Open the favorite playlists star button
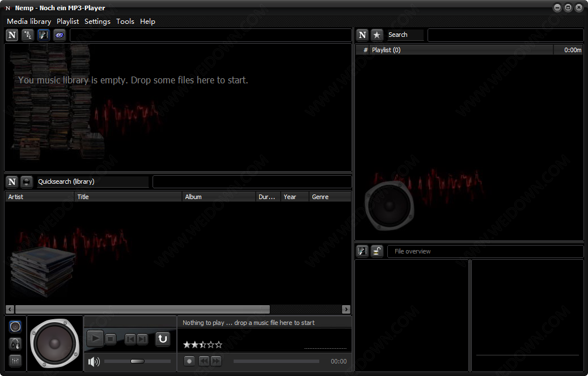The width and height of the screenshot is (588, 376). [377, 35]
